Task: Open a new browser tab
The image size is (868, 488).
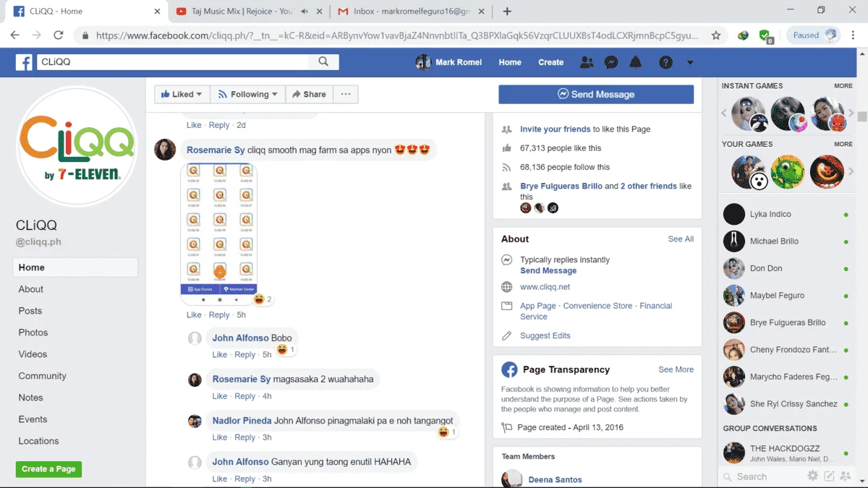Action: click(507, 12)
